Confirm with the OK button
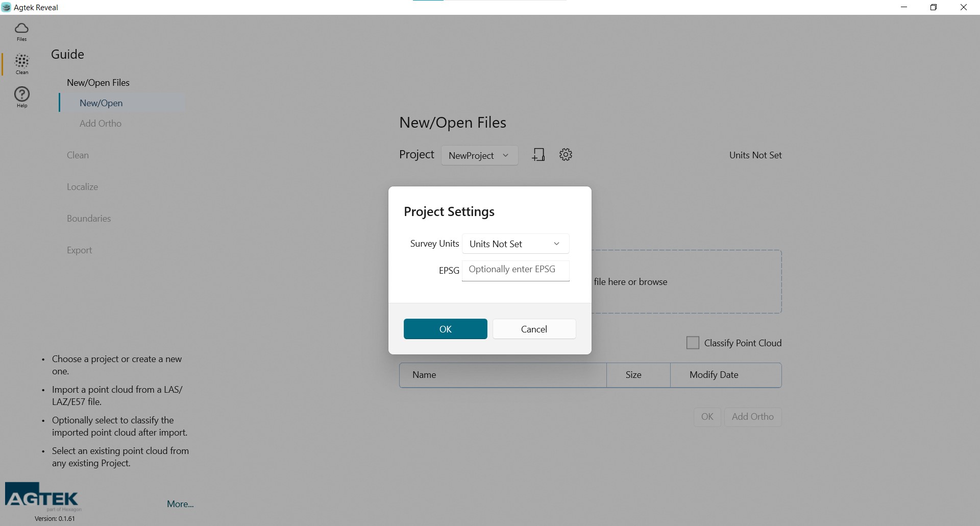The width and height of the screenshot is (980, 526). [445, 329]
